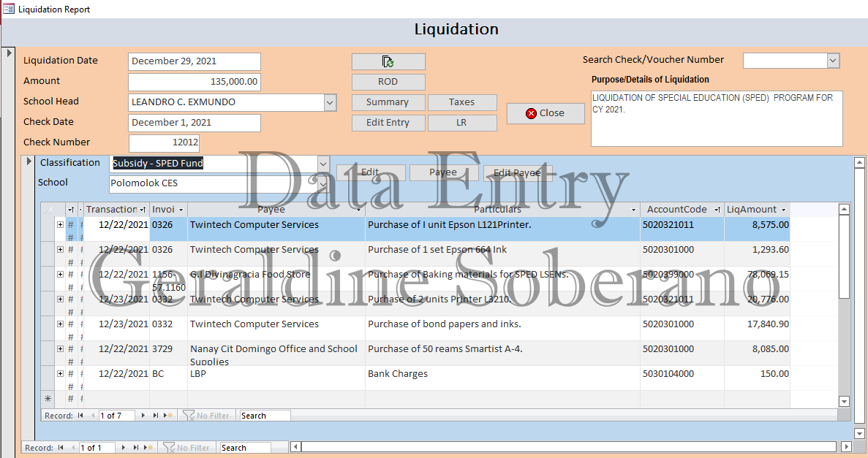The width and height of the screenshot is (868, 458).
Task: Click the horizontal scrollbar left arrow
Action: click(296, 446)
